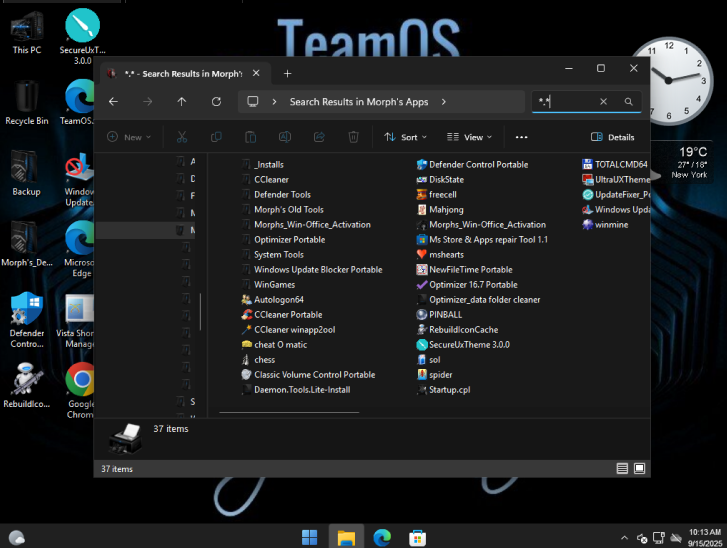Open the See more ellipsis menu

[x=521, y=137]
